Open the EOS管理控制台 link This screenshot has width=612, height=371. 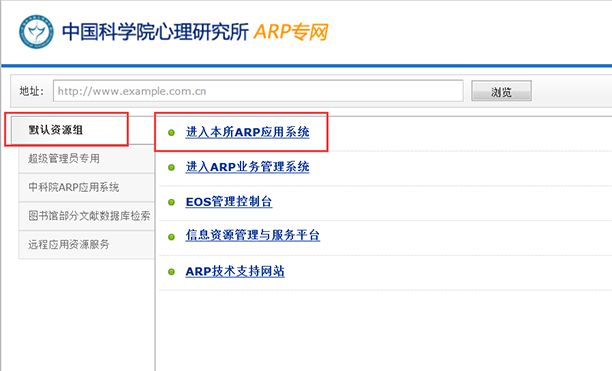point(229,202)
